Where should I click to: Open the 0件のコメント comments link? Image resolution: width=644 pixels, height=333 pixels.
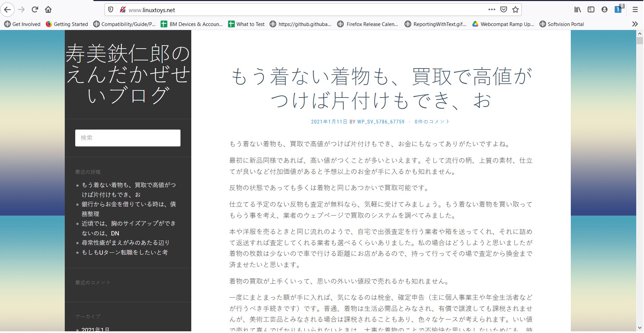pos(432,122)
